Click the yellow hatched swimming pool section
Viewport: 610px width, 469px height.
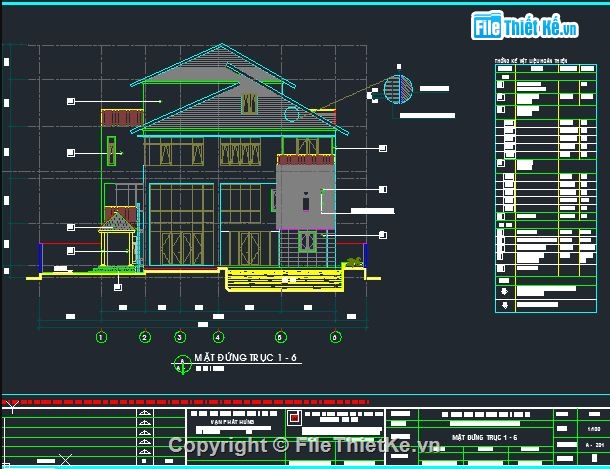click(284, 280)
